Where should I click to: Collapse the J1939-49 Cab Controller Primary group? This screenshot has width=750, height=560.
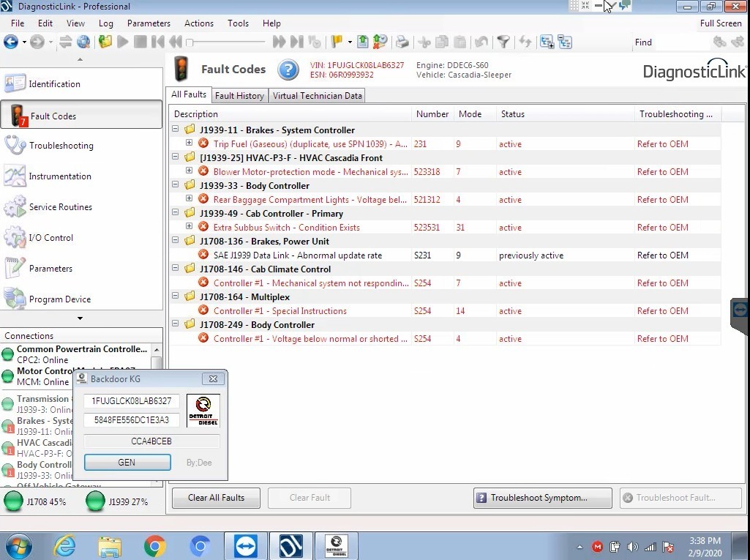pyautogui.click(x=176, y=212)
